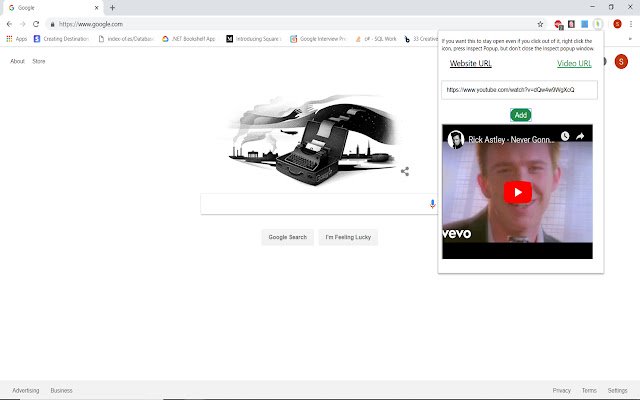Open the blue square extension icon
This screenshot has width=640, height=400.
click(584, 24)
